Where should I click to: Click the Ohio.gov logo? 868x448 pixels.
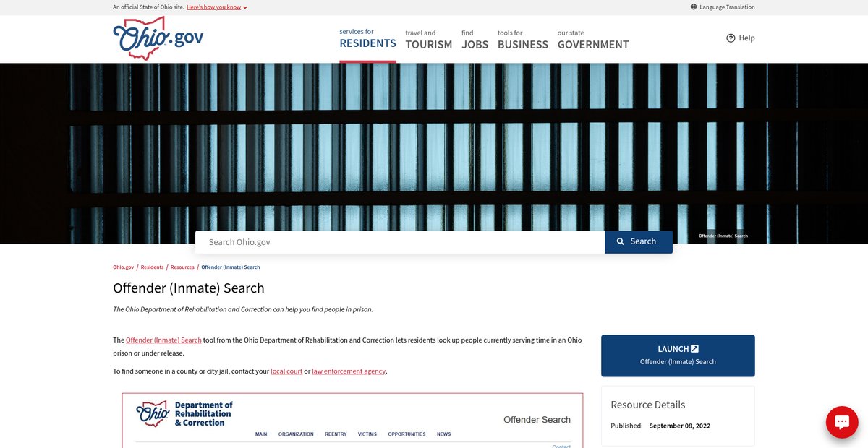(x=158, y=38)
